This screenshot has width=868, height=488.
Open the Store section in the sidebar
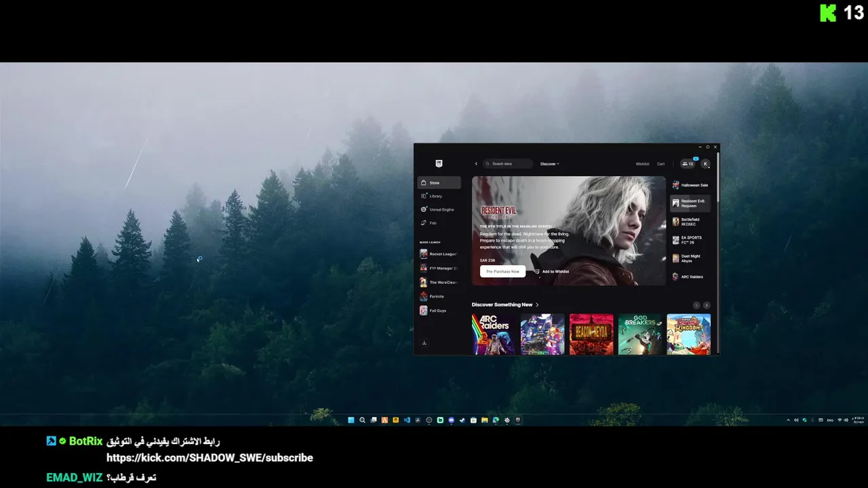pos(439,182)
